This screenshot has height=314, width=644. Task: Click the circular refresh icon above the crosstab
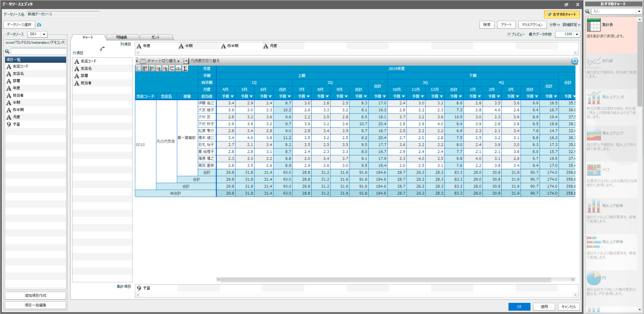pyautogui.click(x=575, y=61)
